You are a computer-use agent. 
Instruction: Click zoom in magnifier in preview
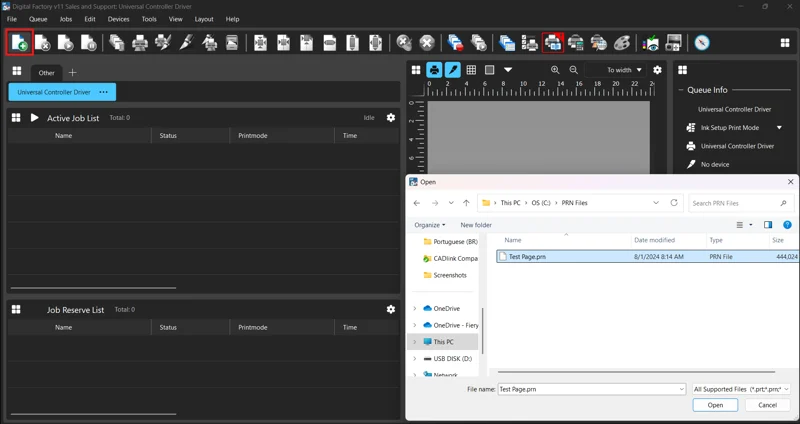coord(555,70)
